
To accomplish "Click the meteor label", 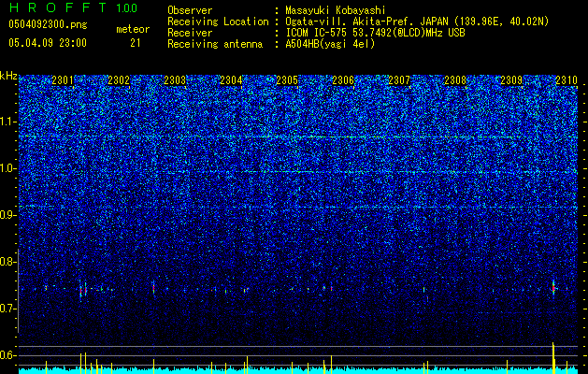I will tap(133, 29).
